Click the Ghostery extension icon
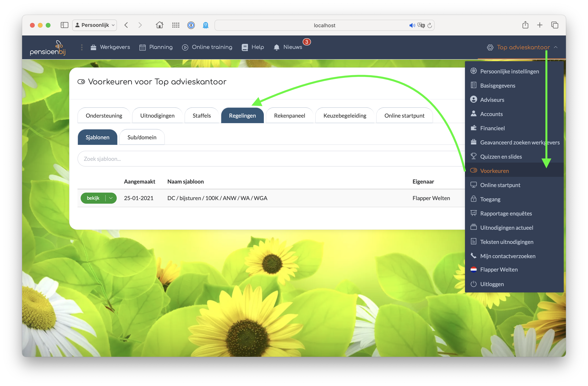 click(205, 25)
